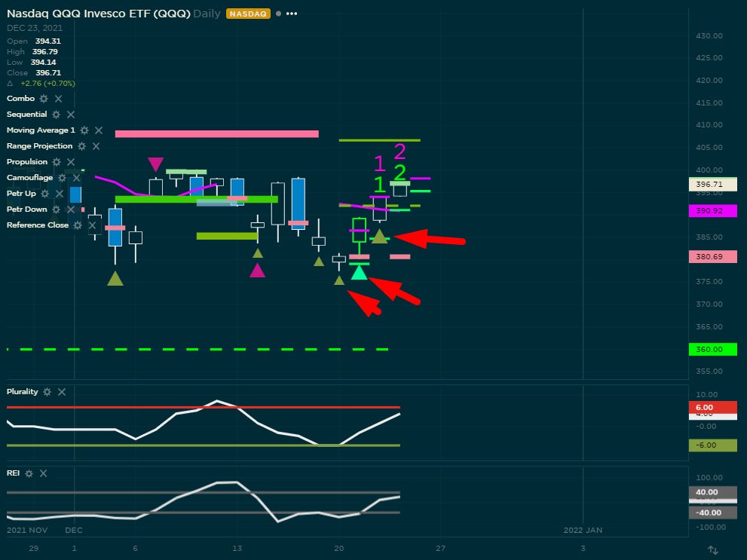This screenshot has width=747, height=560.
Task: Click the Range Projection label
Action: pyautogui.click(x=39, y=146)
